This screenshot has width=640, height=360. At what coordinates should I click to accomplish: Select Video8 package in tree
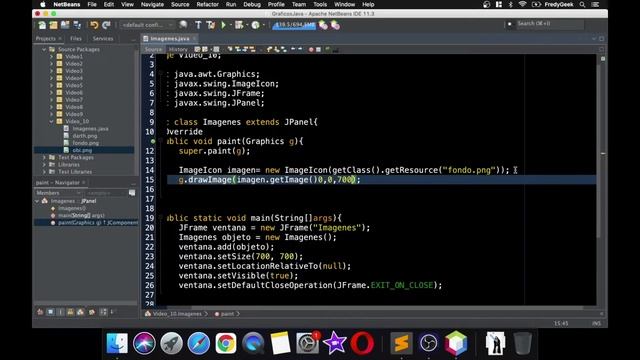tap(74, 107)
